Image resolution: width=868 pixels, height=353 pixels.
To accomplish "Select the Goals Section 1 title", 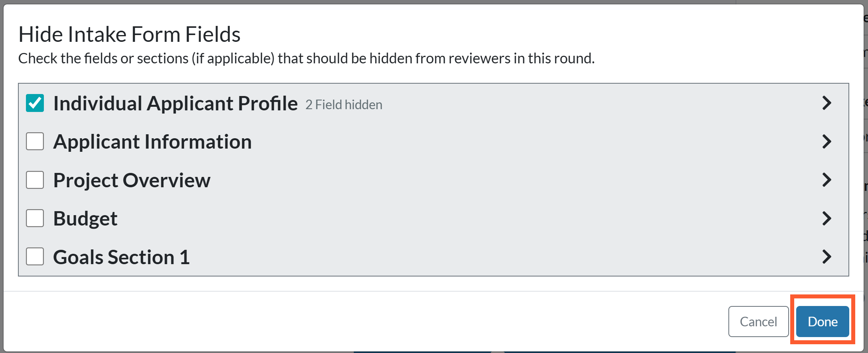I will (x=121, y=257).
